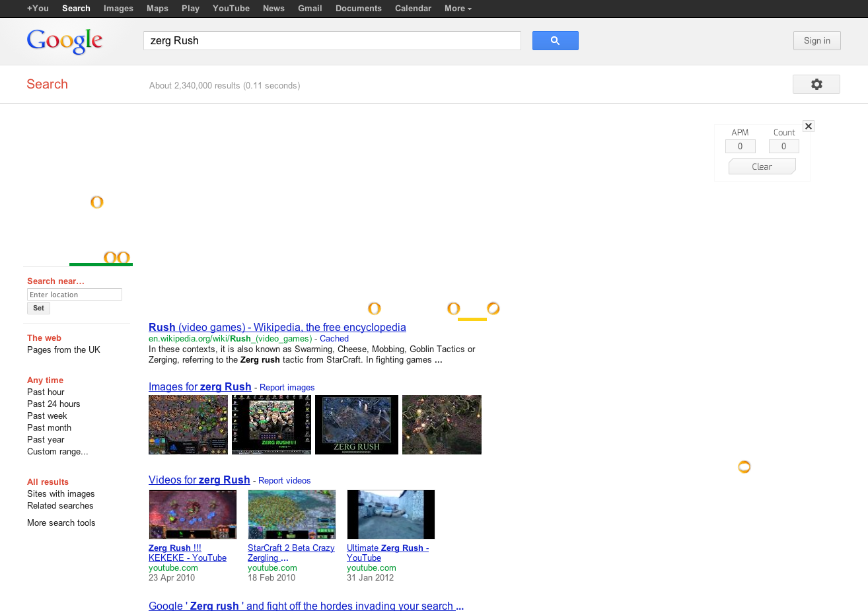Go to YouTube in the top bar

231,9
